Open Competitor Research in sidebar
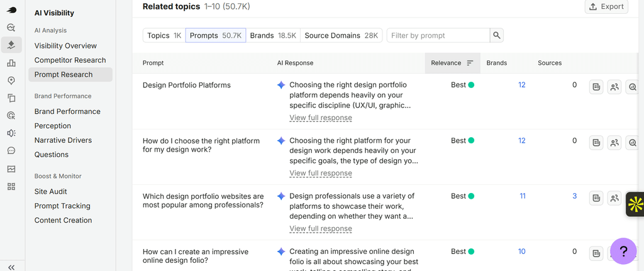Screen dimensions: 644x271 coord(70,60)
